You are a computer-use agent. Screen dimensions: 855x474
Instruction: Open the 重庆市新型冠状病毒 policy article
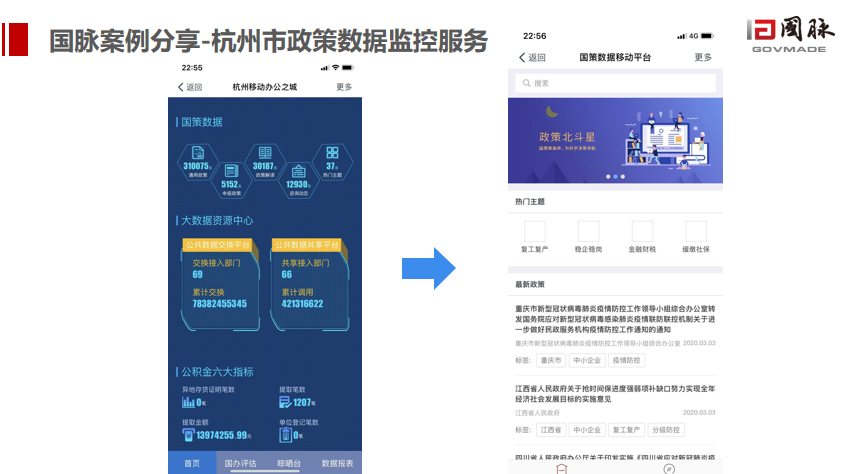tap(615, 319)
